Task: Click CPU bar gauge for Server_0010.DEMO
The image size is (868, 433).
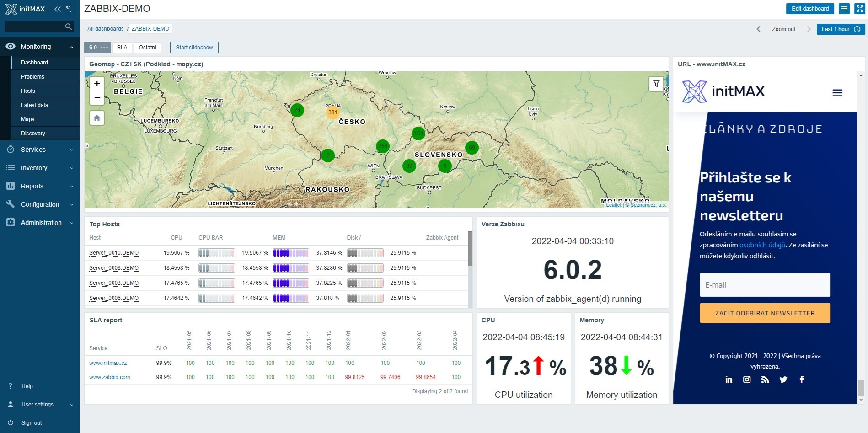Action: point(217,253)
